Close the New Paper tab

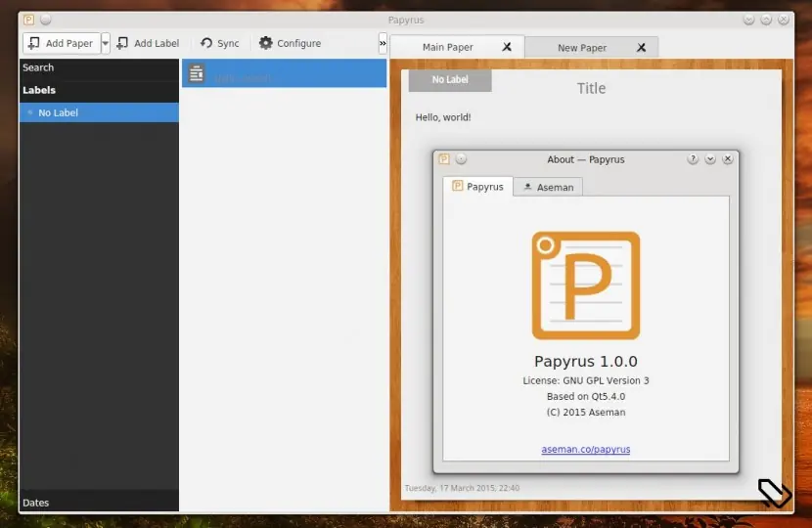pyautogui.click(x=641, y=48)
